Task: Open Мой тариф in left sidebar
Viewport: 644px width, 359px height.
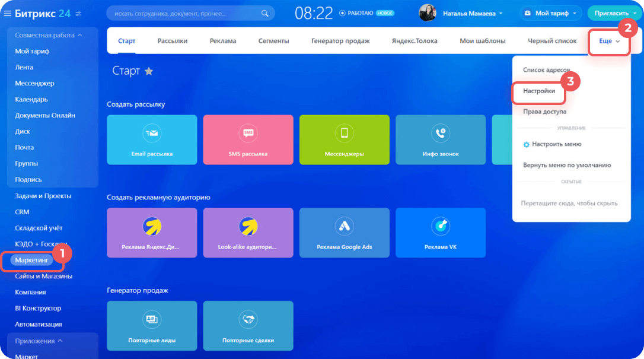Action: [x=32, y=52]
